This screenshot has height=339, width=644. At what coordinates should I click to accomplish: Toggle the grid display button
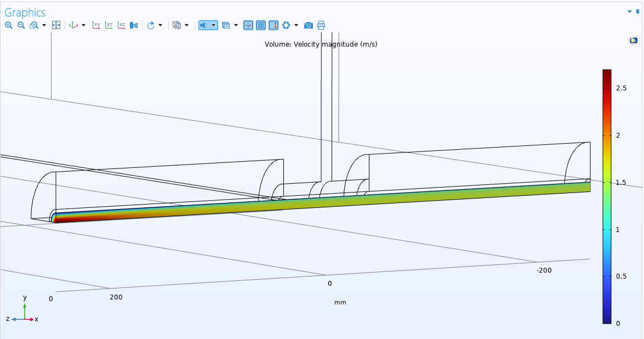[261, 25]
